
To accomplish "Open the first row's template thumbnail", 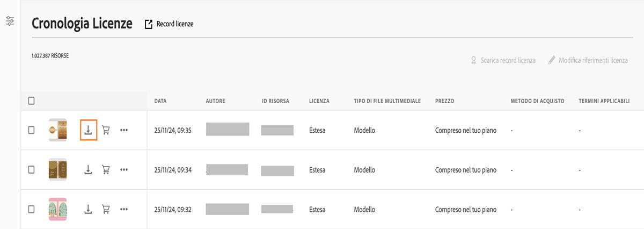I will 57,130.
